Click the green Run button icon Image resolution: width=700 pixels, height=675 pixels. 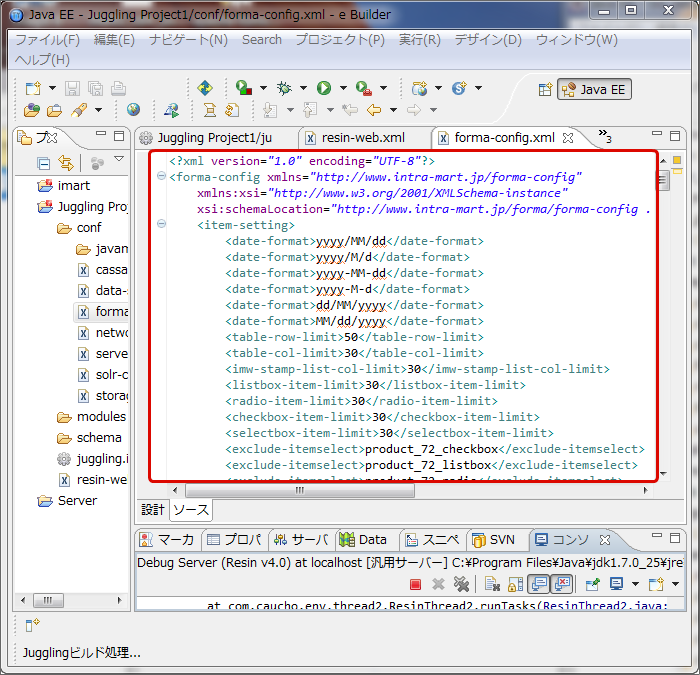324,88
